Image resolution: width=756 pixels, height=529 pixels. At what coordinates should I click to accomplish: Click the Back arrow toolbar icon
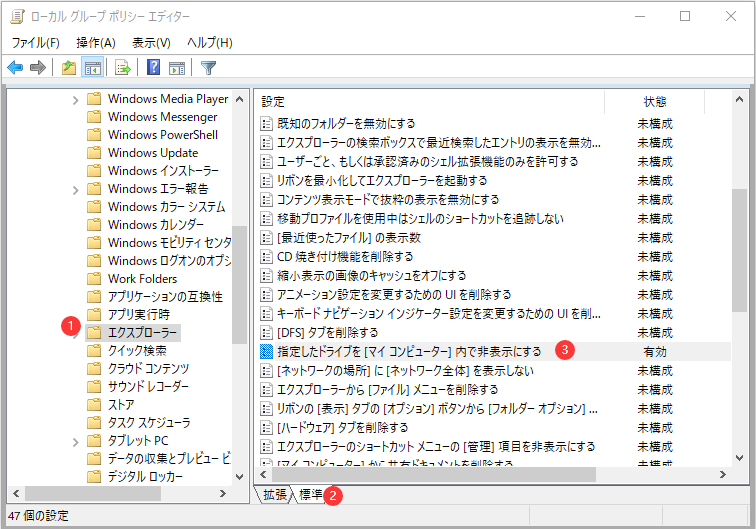coord(15,68)
